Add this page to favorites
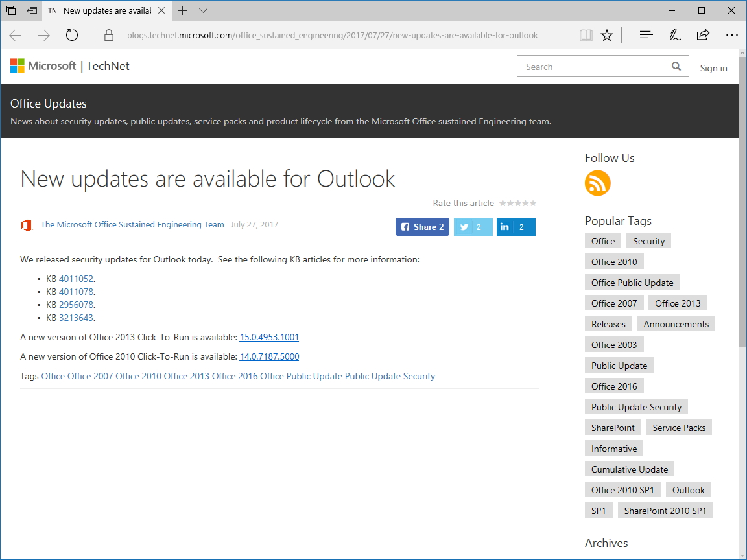This screenshot has width=747, height=560. (607, 35)
